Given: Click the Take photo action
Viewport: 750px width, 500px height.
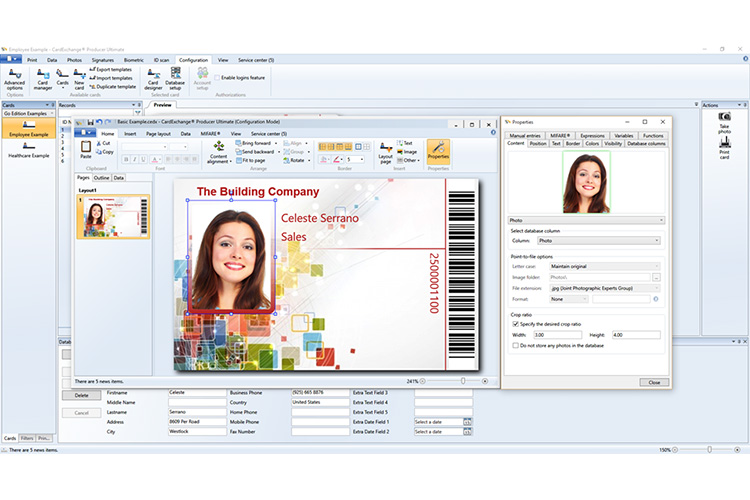Looking at the screenshot, I should tap(725, 122).
